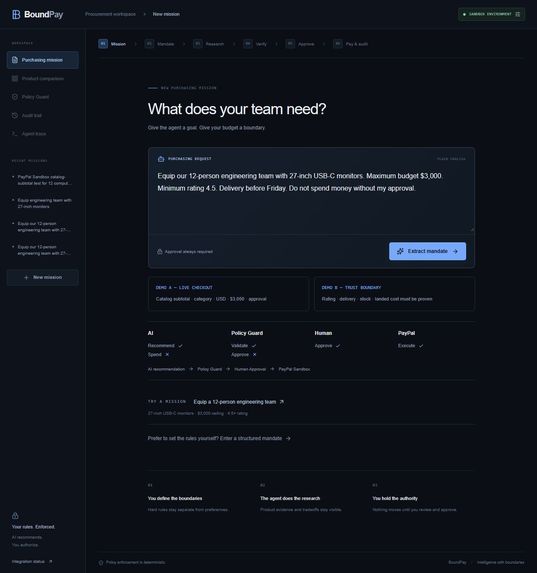Select Demo A – Live Checkout card
This screenshot has height=573, width=537.
[228, 294]
